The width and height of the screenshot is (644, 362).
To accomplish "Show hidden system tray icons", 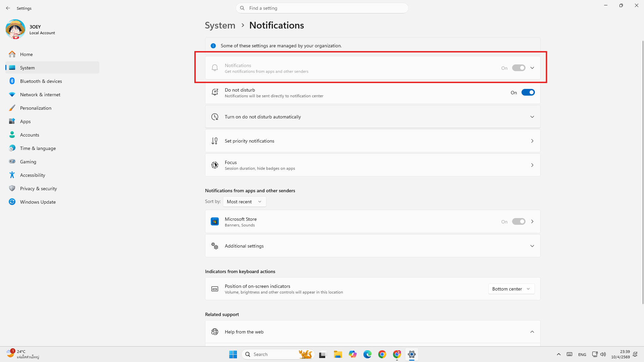I will click(559, 354).
